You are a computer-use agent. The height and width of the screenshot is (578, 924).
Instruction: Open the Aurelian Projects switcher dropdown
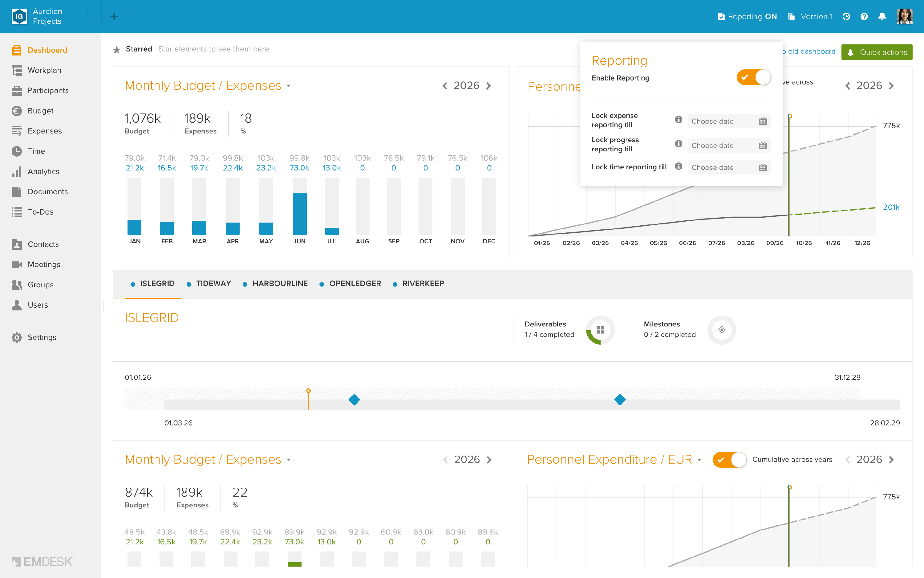tap(88, 11)
